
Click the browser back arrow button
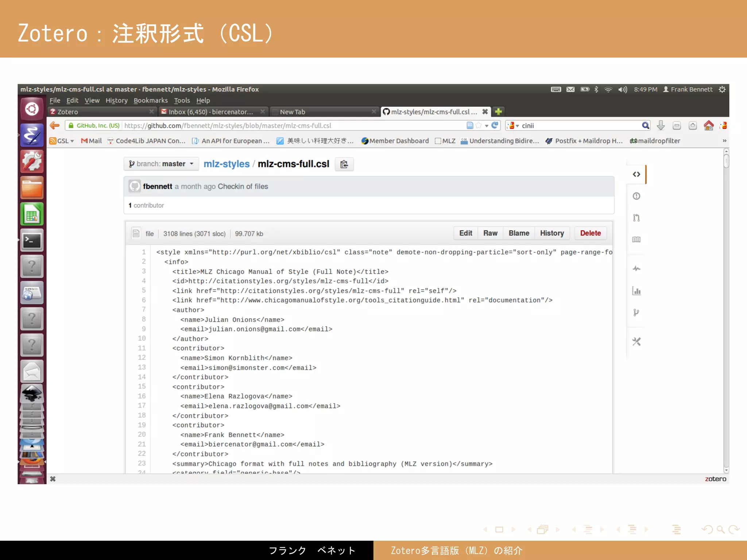[55, 125]
